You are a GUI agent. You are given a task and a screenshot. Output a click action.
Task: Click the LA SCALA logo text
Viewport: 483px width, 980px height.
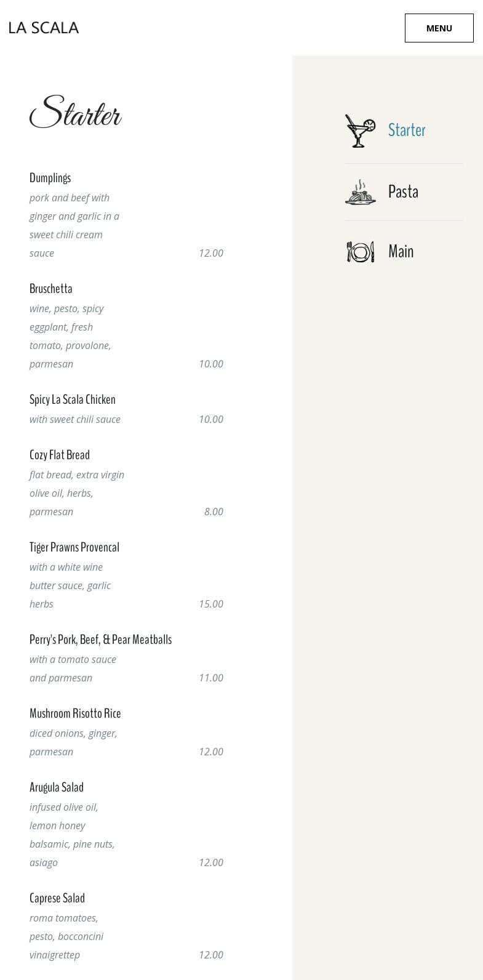[x=44, y=28]
